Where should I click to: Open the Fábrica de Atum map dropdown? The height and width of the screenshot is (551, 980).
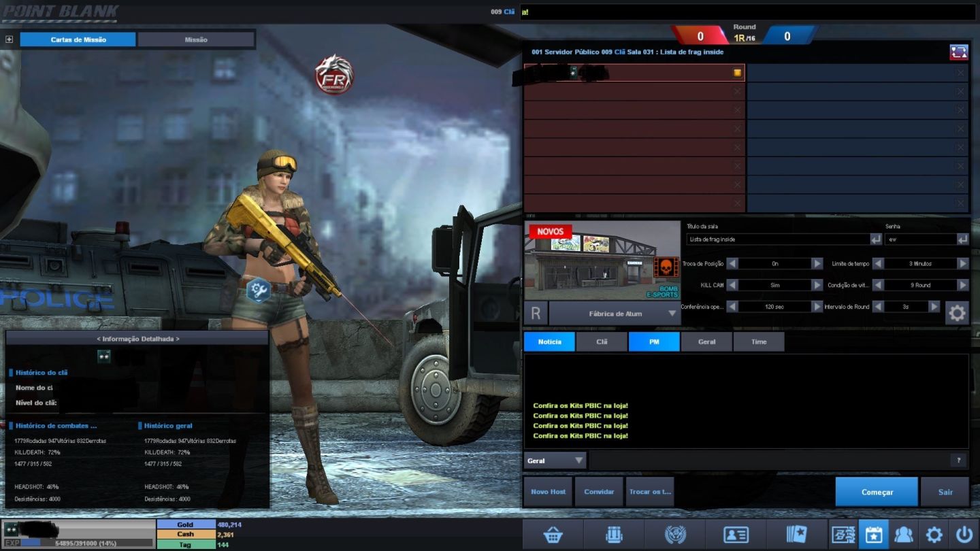[x=615, y=314]
